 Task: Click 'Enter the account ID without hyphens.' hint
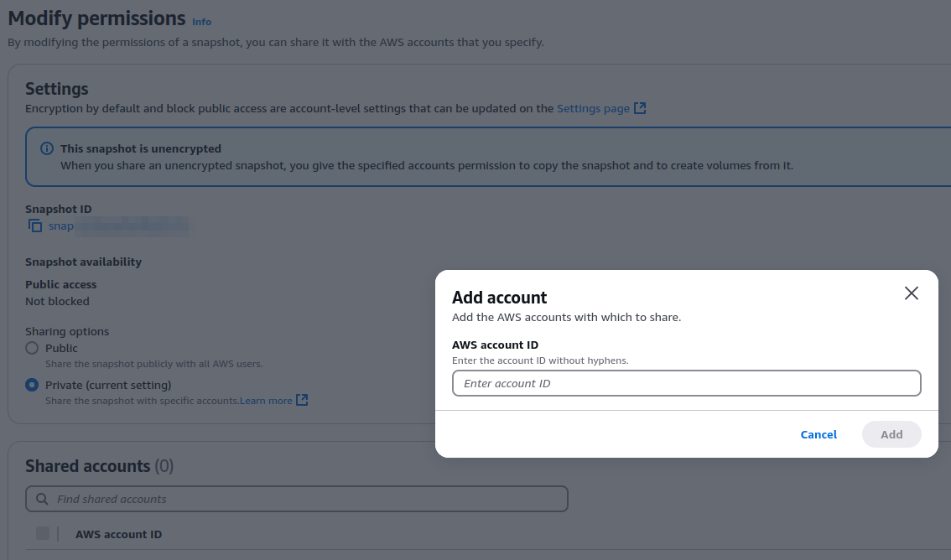(x=540, y=360)
